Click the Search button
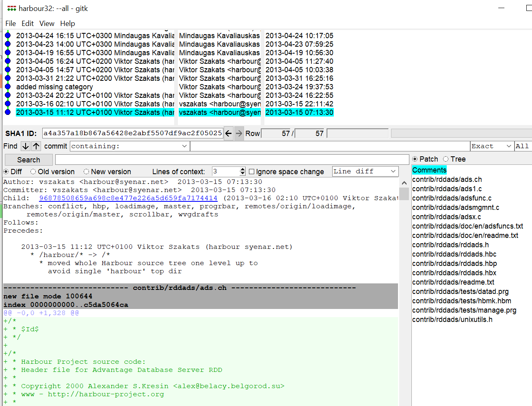This screenshot has height=406, width=532. (x=28, y=160)
